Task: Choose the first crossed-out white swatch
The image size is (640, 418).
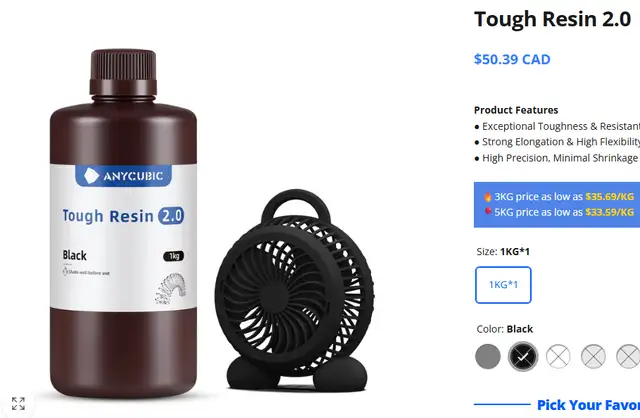Action: (x=558, y=356)
